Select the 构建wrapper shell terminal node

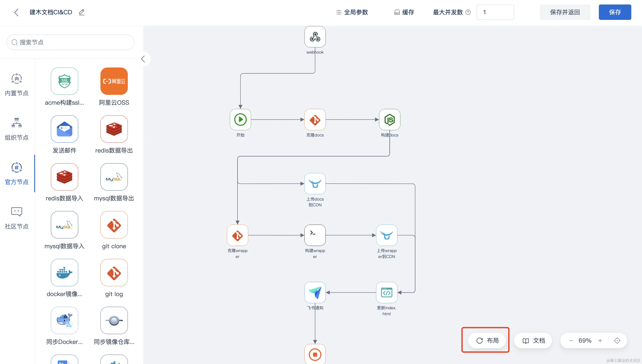[x=315, y=235]
